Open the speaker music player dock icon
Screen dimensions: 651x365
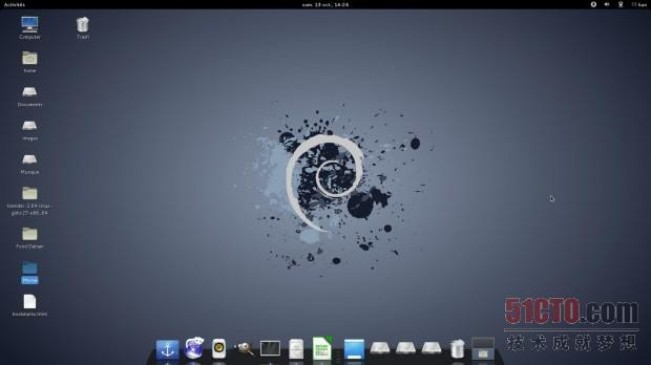pyautogui.click(x=218, y=349)
